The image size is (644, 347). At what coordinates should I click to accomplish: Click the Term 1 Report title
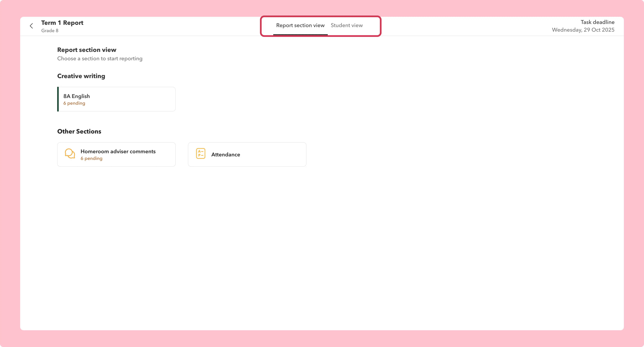[x=62, y=23]
